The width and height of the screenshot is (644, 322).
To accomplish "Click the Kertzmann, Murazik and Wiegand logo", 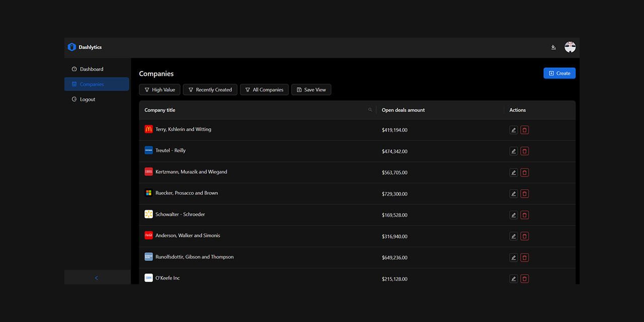I will (x=148, y=172).
